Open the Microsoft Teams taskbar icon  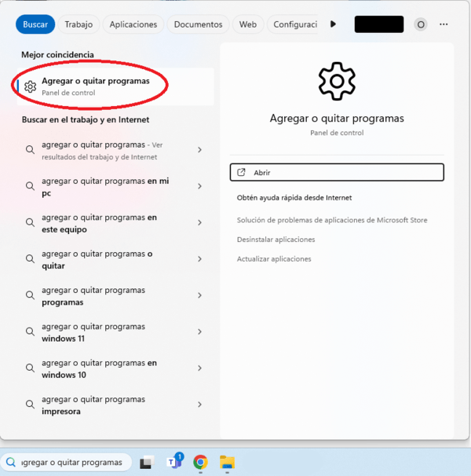[x=175, y=461]
